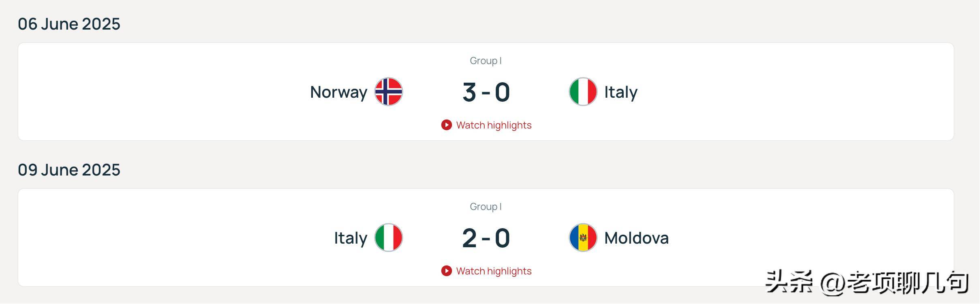The width and height of the screenshot is (980, 304).
Task: Click the Moldova flag icon
Action: (583, 238)
